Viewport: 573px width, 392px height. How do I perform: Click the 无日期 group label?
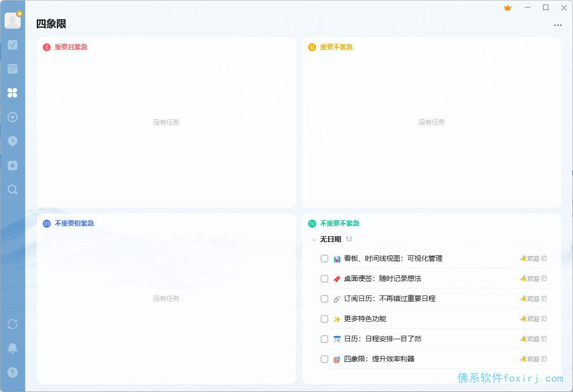point(330,239)
